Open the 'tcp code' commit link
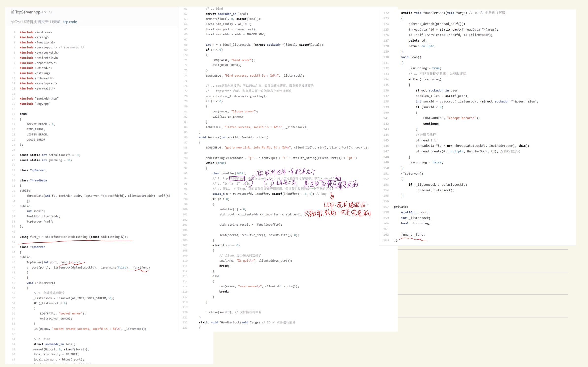 coord(70,22)
